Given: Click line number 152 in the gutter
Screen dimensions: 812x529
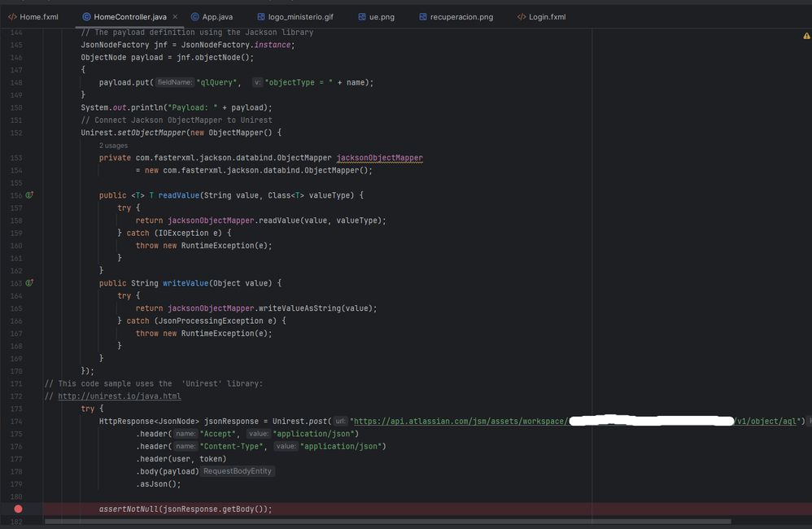Looking at the screenshot, I should 16,133.
